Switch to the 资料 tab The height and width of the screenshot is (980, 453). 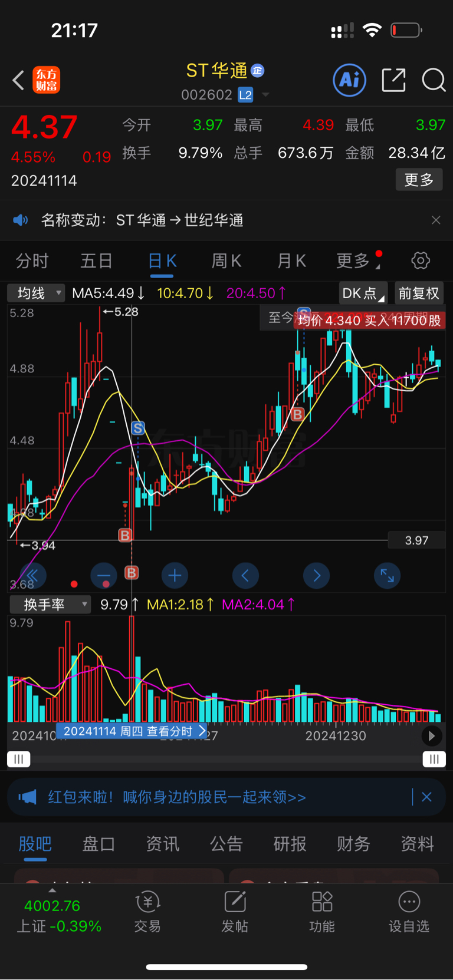coord(417,844)
